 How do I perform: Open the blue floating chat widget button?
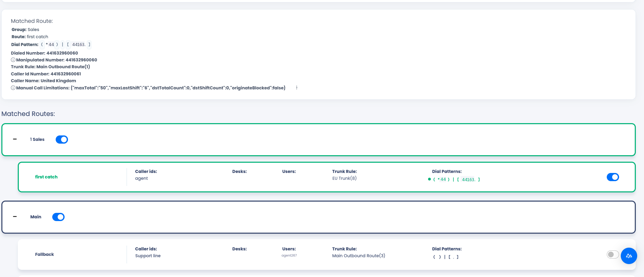click(629, 256)
